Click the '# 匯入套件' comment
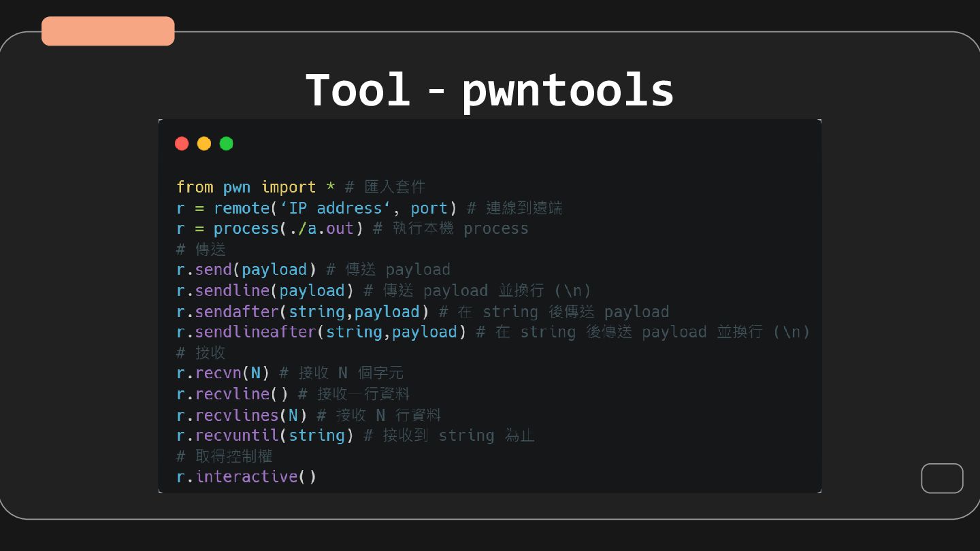The width and height of the screenshot is (980, 551). 385,187
